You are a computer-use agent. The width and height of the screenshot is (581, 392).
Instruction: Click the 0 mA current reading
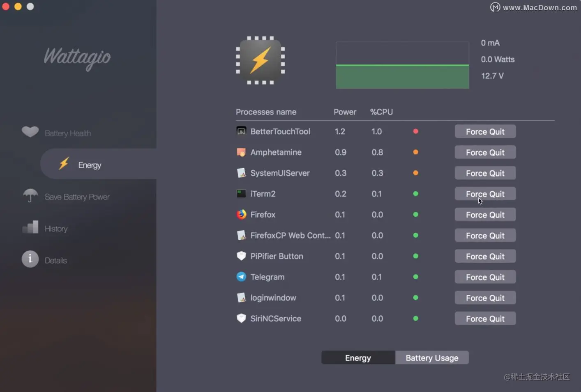click(490, 43)
